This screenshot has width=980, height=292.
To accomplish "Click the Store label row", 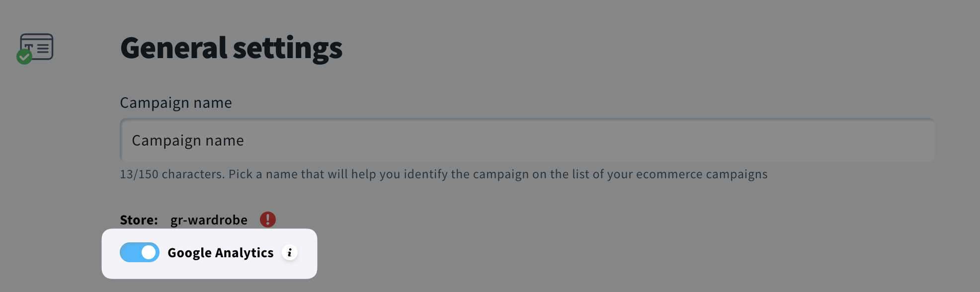I will [x=139, y=219].
